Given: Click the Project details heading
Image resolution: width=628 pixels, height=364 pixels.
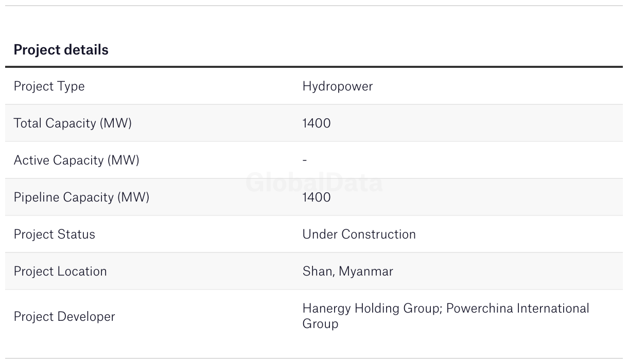Looking at the screenshot, I should click(x=61, y=50).
